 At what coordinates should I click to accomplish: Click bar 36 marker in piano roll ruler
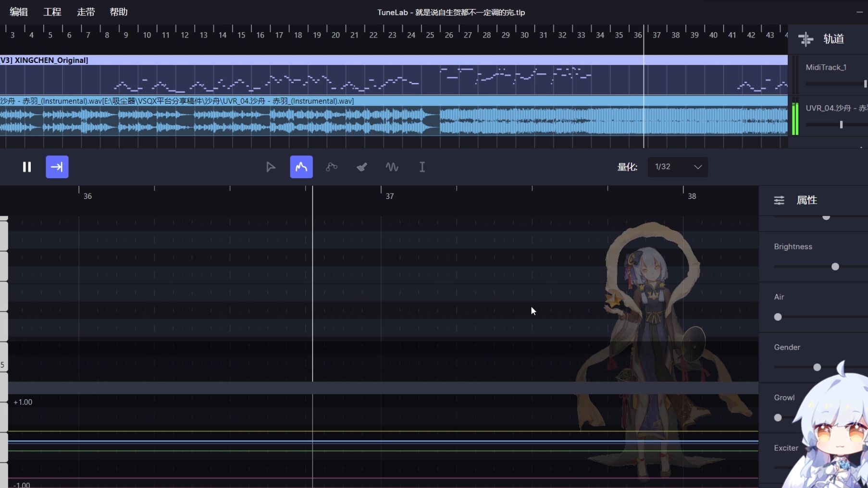87,196
